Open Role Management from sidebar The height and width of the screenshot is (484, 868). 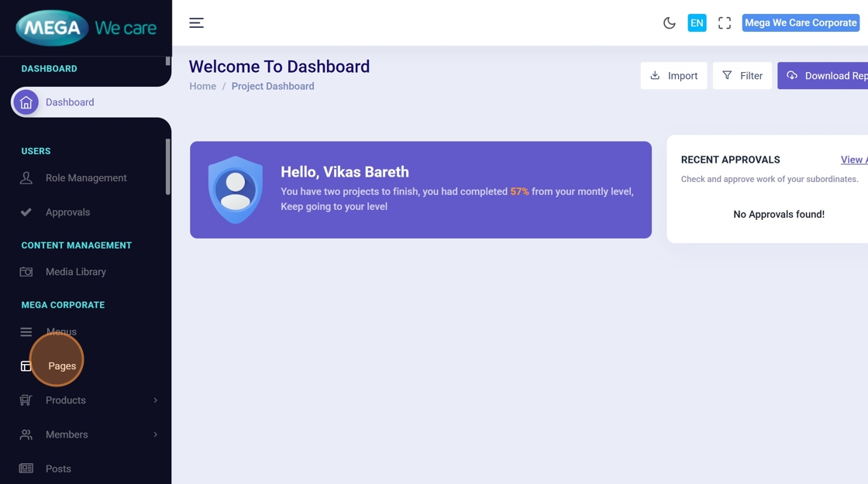[x=85, y=178]
